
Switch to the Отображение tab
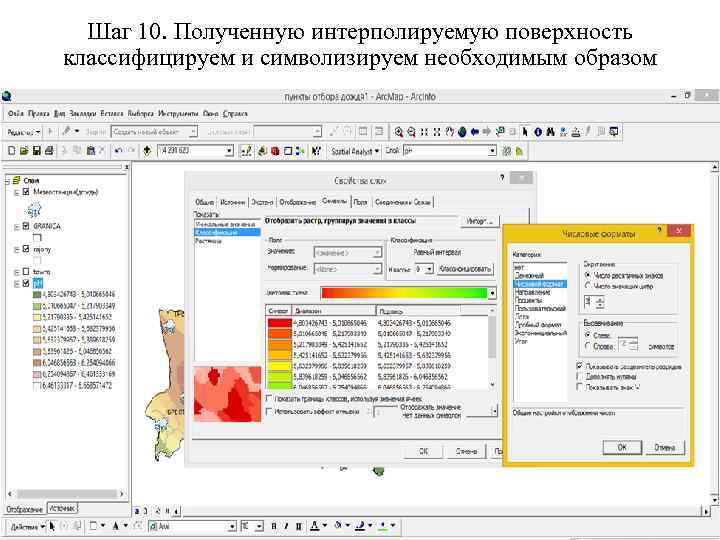pyautogui.click(x=298, y=202)
